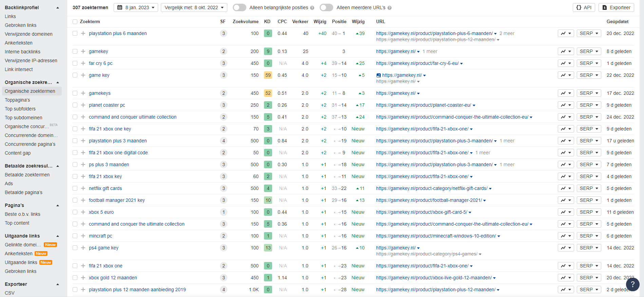Sort table by Verkeer column header
Screen dimensions: 644x297
pyautogui.click(x=300, y=21)
